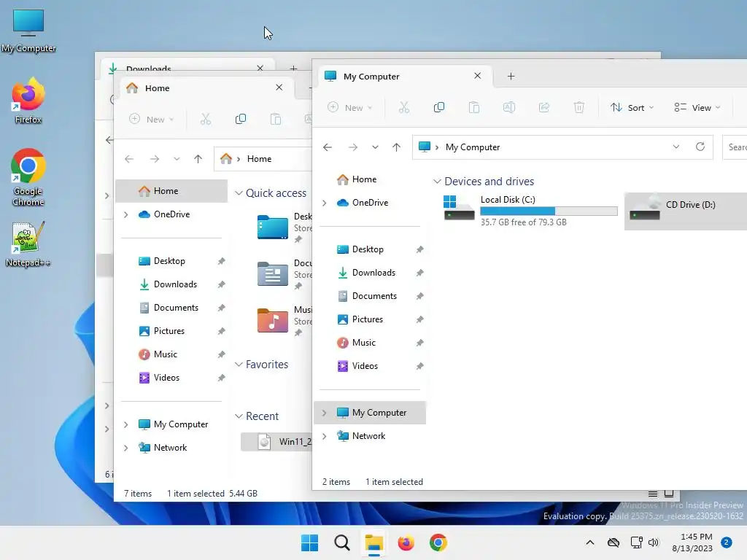
Task: Click Firefox taskbar icon
Action: point(406,542)
